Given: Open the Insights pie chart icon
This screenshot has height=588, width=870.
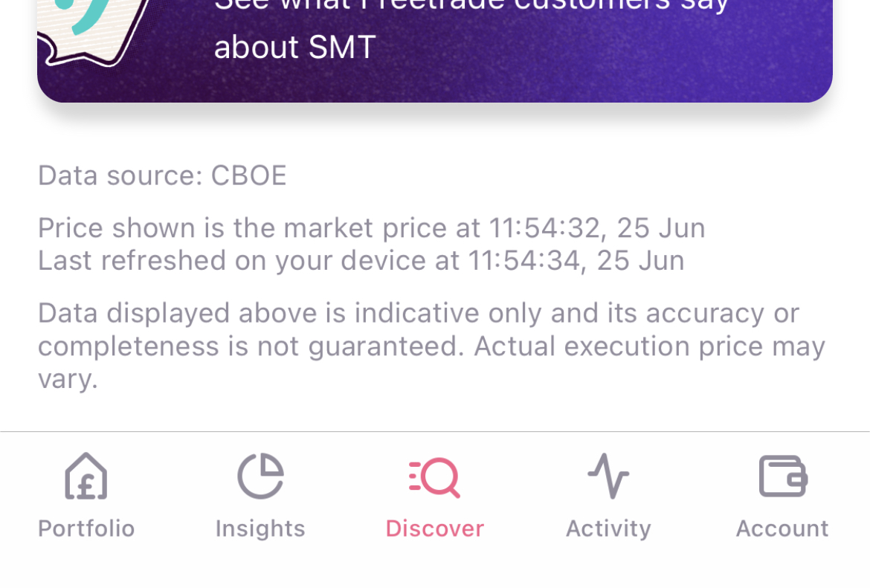Looking at the screenshot, I should (x=260, y=476).
